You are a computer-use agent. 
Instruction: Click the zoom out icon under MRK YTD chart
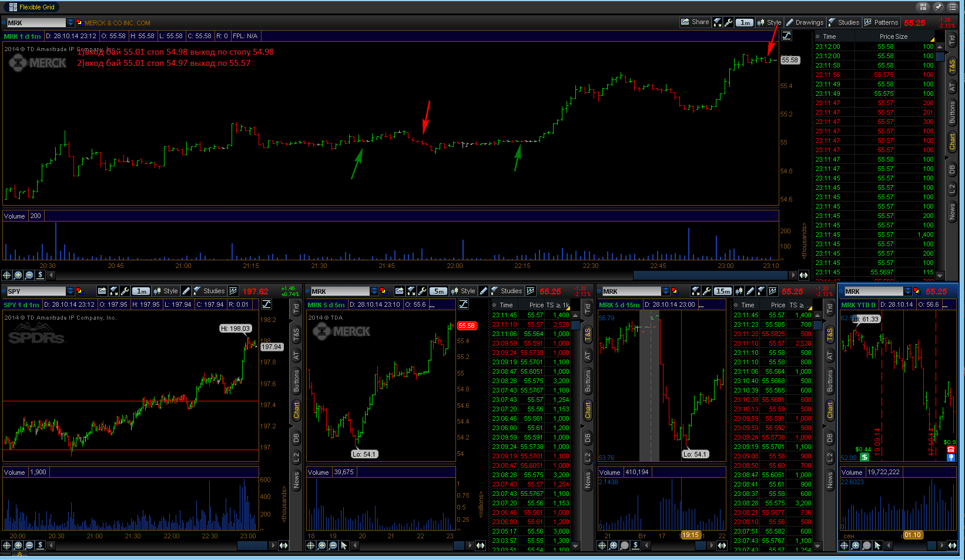[x=866, y=545]
